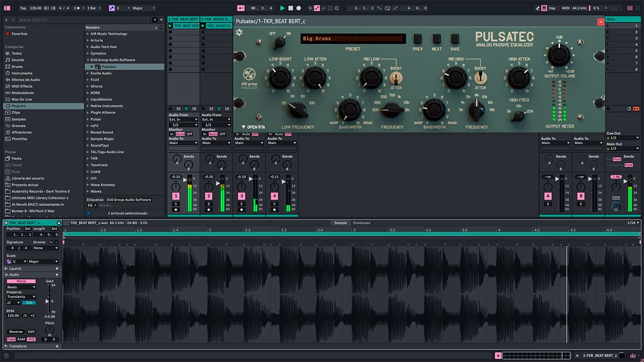Toggle the pink Warp button
This screenshot has width=644, height=362.
coord(21,281)
